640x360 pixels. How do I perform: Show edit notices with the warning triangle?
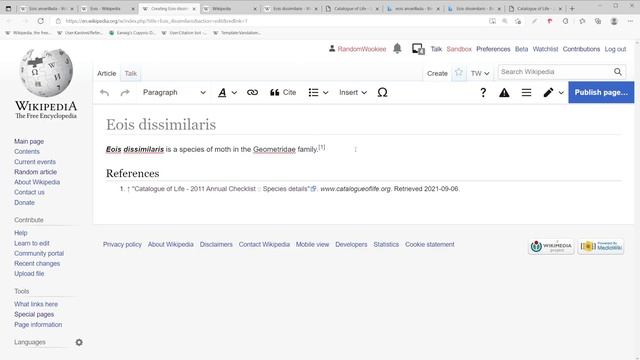click(x=504, y=93)
